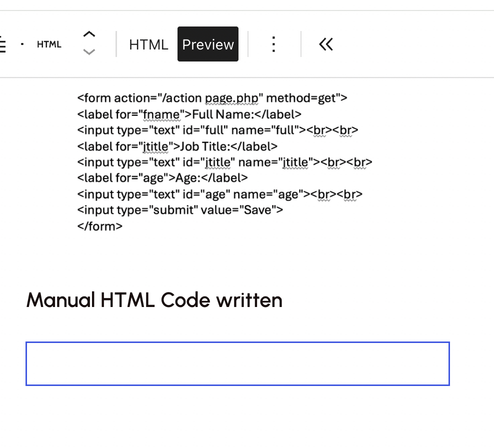Click the underlined 'page.php' text
The image size is (494, 448).
231,98
